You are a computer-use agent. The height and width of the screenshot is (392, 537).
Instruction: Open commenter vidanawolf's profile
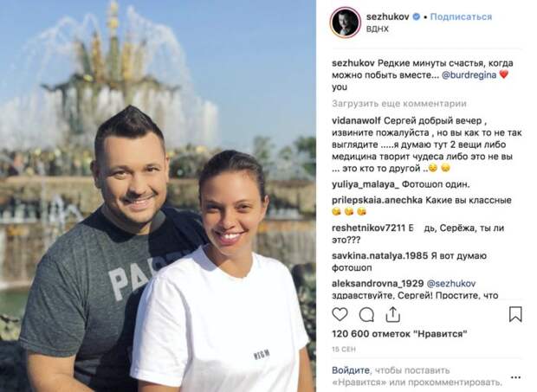tap(356, 121)
